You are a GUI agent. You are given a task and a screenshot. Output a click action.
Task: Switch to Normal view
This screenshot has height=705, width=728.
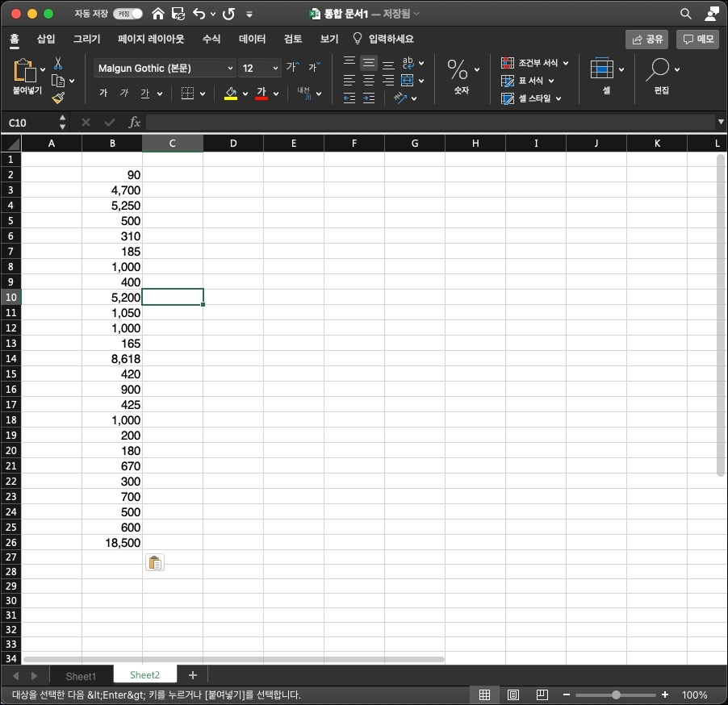[484, 695]
